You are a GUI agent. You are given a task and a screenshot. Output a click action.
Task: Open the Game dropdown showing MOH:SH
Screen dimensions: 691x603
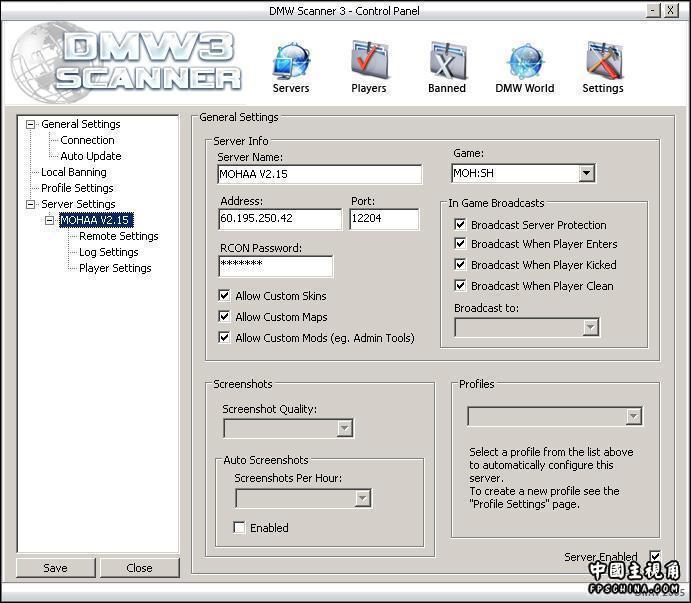pos(524,173)
